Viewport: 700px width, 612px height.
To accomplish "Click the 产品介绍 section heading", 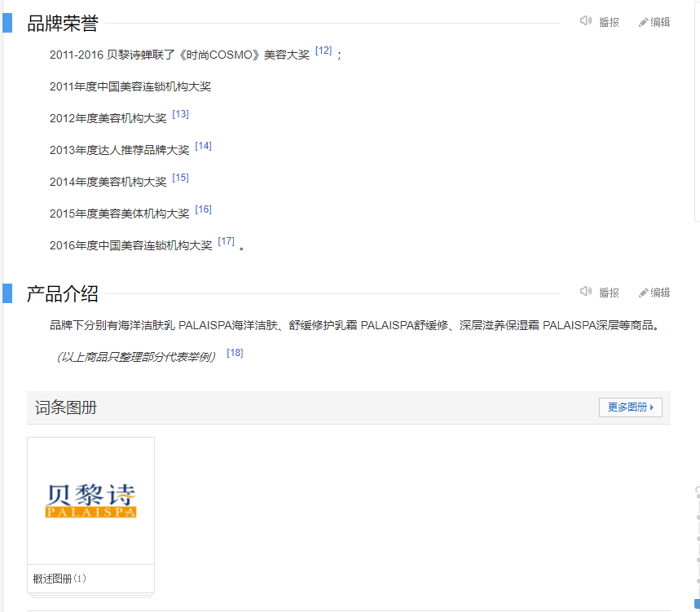I will click(63, 293).
